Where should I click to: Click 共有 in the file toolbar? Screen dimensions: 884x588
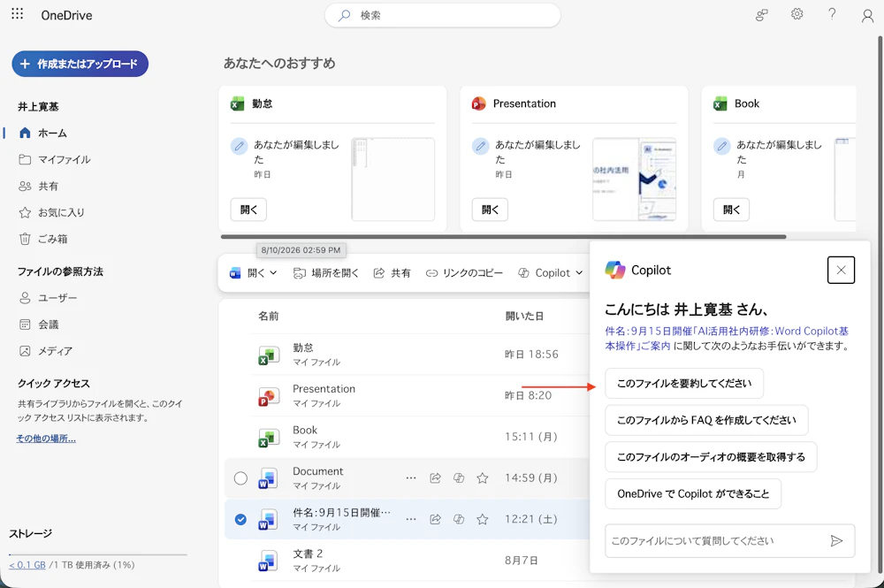[392, 273]
